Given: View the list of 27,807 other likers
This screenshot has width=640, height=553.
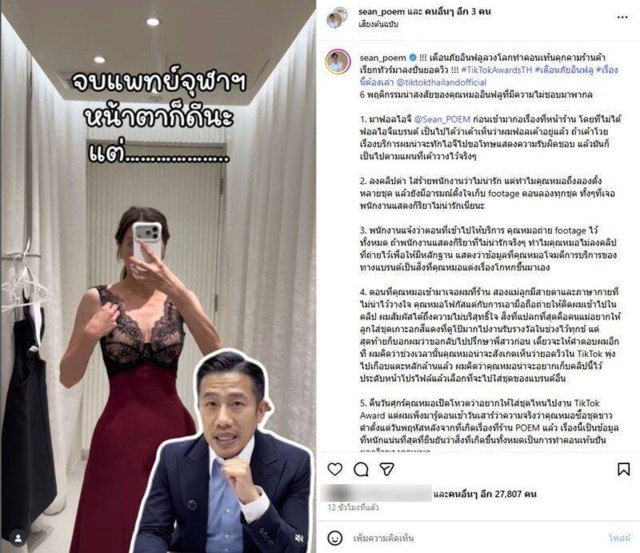Looking at the screenshot, I should point(484,494).
